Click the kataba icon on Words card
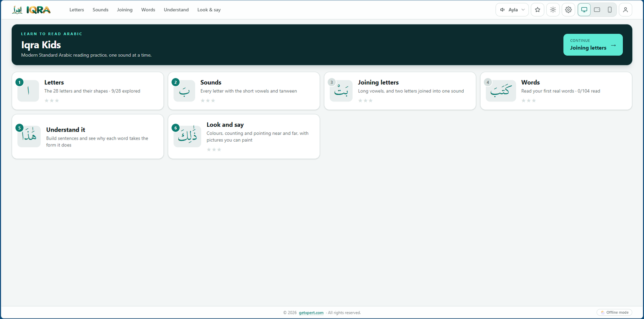Viewport: 644px width, 319px height. click(501, 91)
